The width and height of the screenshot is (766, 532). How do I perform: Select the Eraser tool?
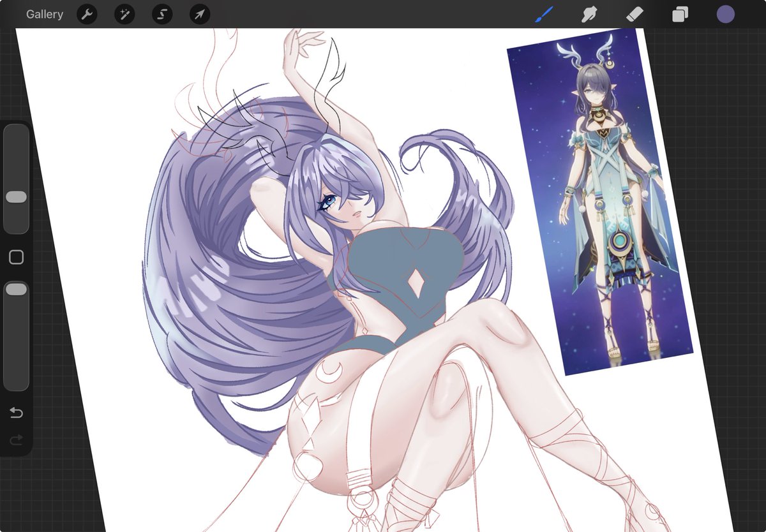click(x=635, y=14)
